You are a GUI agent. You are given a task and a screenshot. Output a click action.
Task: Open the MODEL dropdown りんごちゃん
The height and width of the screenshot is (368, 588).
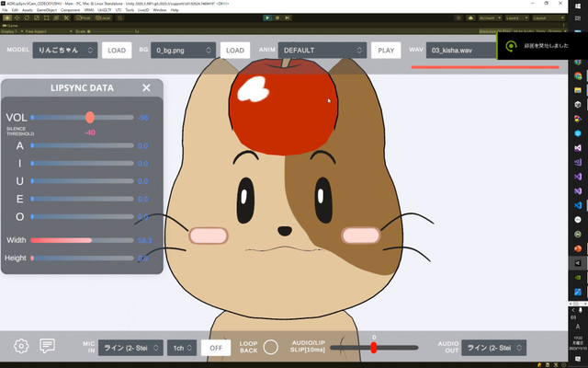coord(64,50)
